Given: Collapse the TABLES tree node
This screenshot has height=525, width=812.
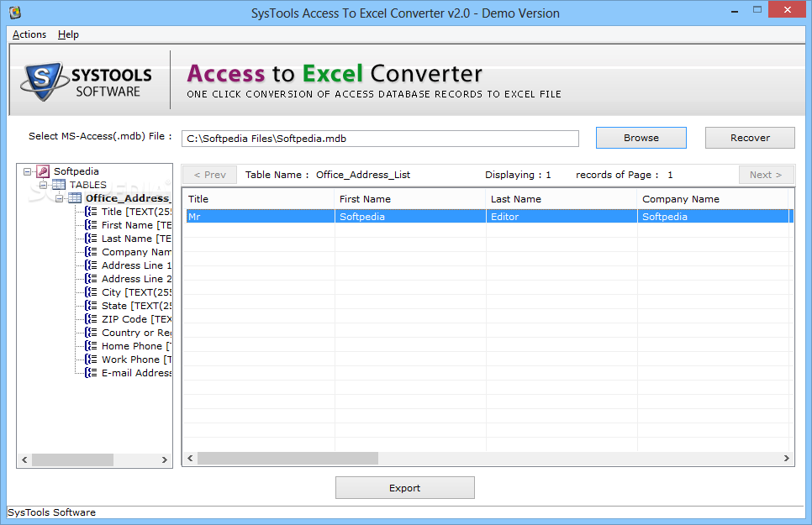Looking at the screenshot, I should pos(44,185).
